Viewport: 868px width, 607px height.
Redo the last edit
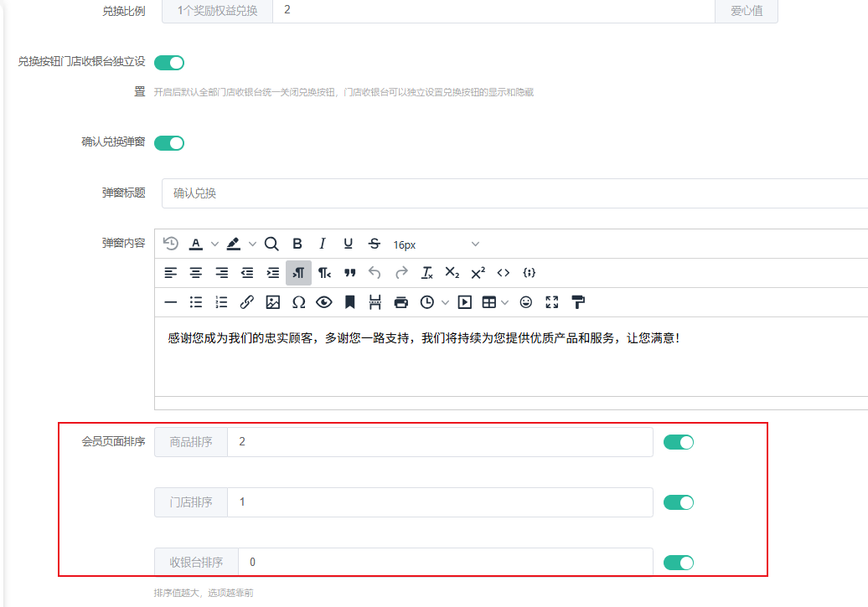click(x=401, y=273)
